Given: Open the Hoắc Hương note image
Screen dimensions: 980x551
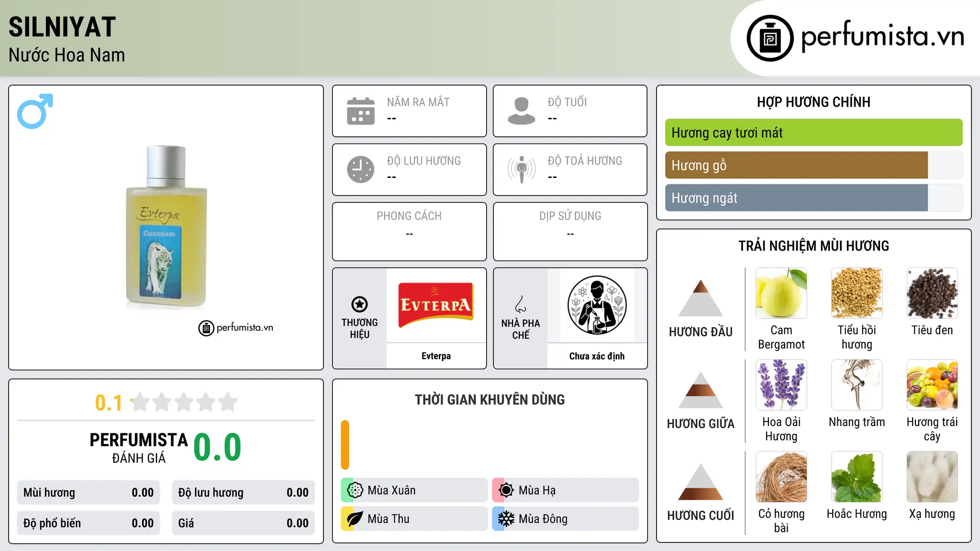Looking at the screenshot, I should point(857,476).
